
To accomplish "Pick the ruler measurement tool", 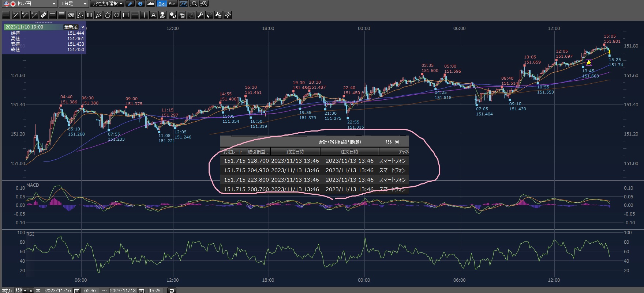I will coord(43,15).
